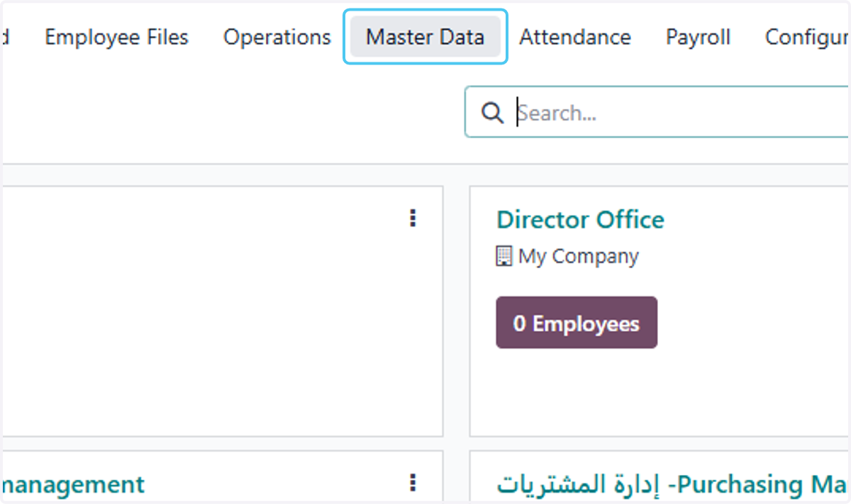Open the department card ending in 'management'
Screen dimensions: 851x504
(x=72, y=485)
